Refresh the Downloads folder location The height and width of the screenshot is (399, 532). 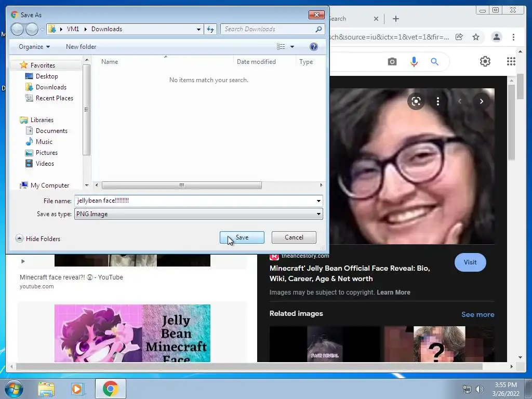pyautogui.click(x=210, y=29)
